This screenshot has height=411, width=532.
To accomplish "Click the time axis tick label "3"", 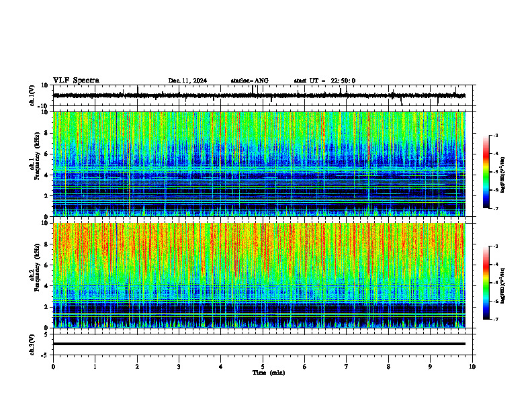I will (179, 367).
